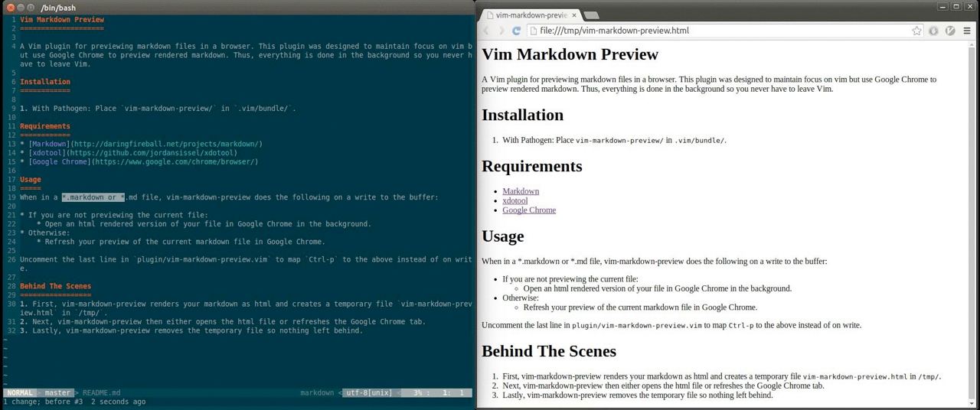Click "/tmp/" code text in rendered page
The image size is (980, 410).
[x=929, y=376]
